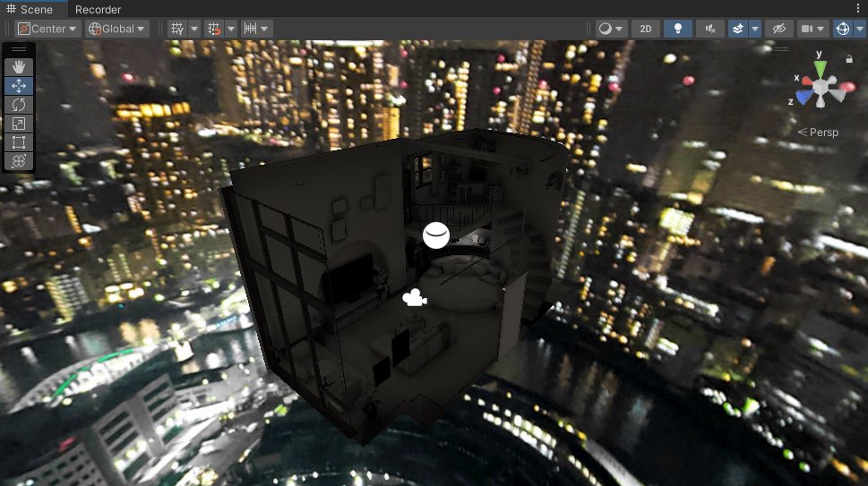Expand the grid visibility options arrow
Screen dimensions: 868x486
(194, 29)
